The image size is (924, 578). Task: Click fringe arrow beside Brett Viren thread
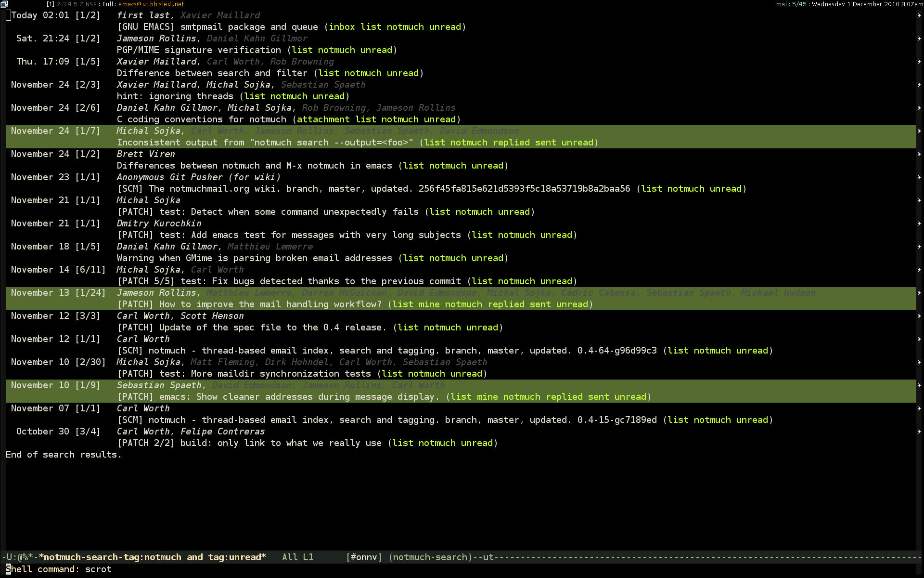pyautogui.click(x=919, y=154)
